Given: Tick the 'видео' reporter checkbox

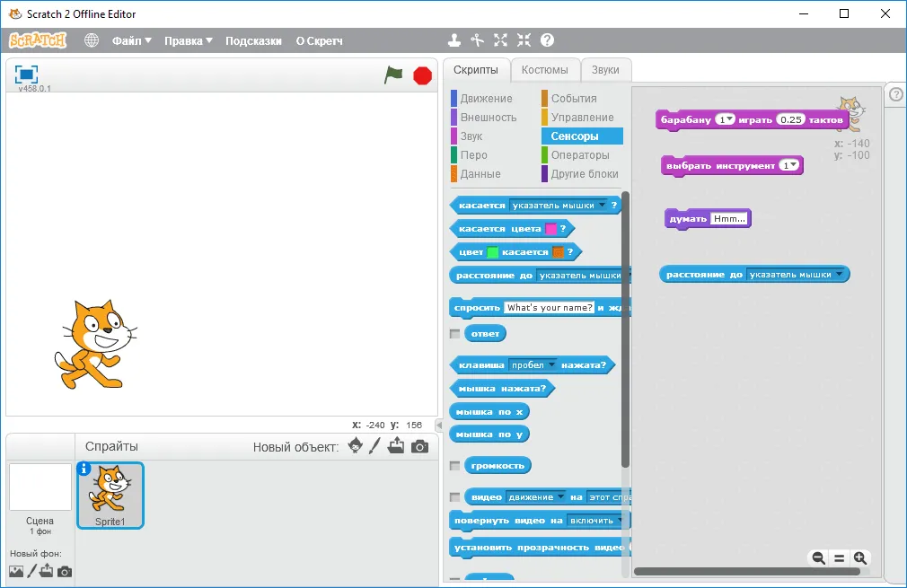Looking at the screenshot, I should (454, 497).
